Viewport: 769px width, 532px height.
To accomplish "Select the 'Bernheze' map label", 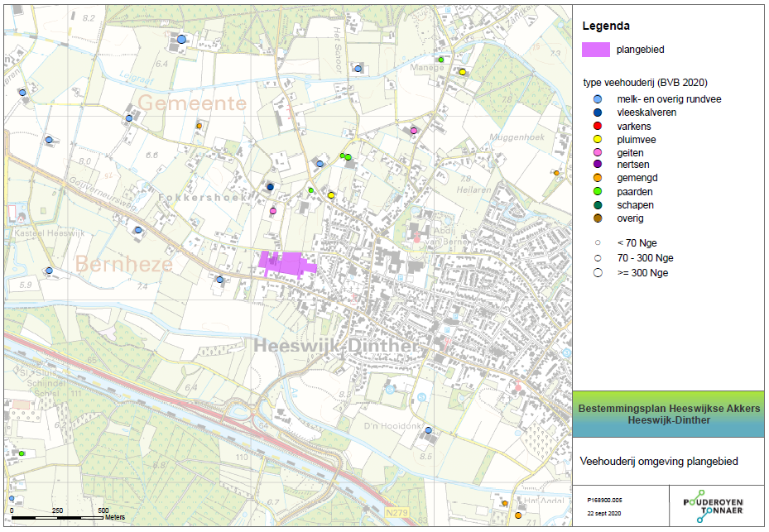I will click(123, 264).
